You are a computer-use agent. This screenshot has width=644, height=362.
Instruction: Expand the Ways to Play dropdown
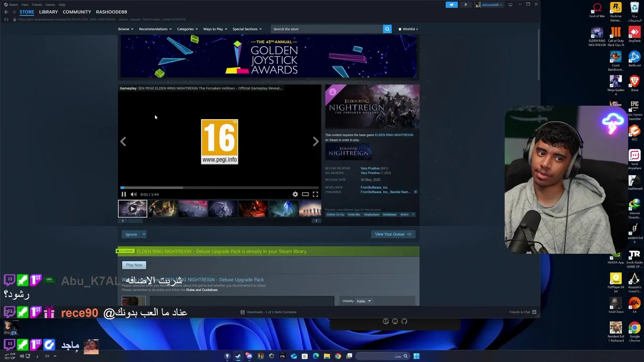pos(215,29)
